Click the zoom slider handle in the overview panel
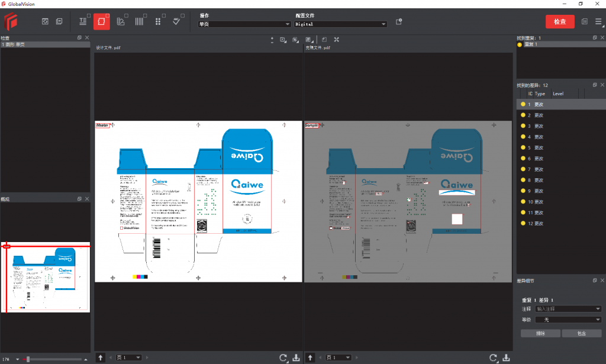The image size is (606, 364). pos(28,359)
